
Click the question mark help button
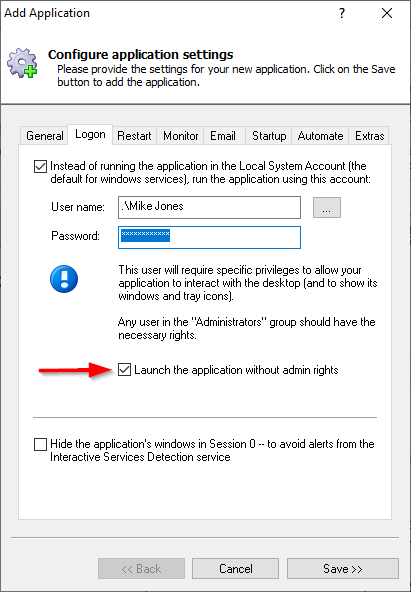[342, 13]
